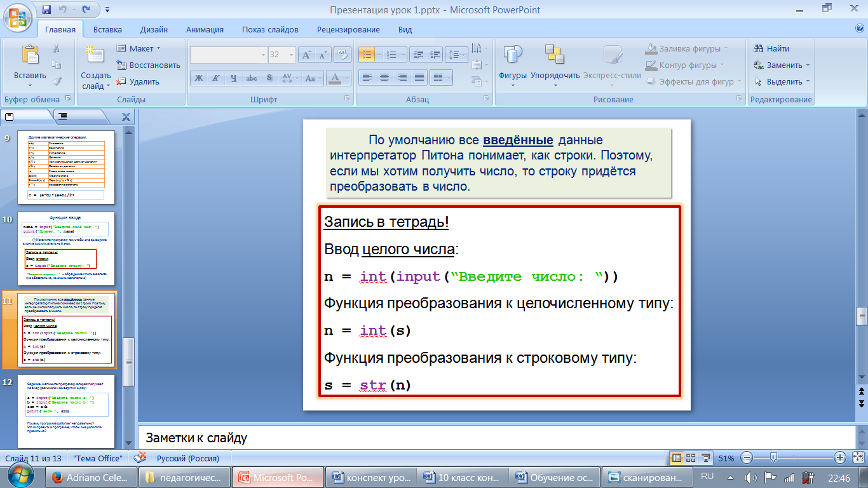Open the font size dropdown showing 32

tap(281, 55)
